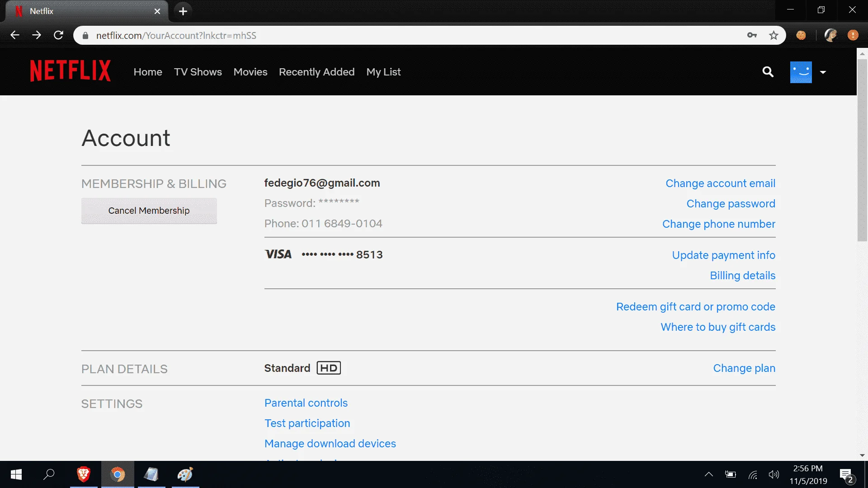Open TV Shows in navigation
Image resolution: width=868 pixels, height=488 pixels.
[198, 72]
